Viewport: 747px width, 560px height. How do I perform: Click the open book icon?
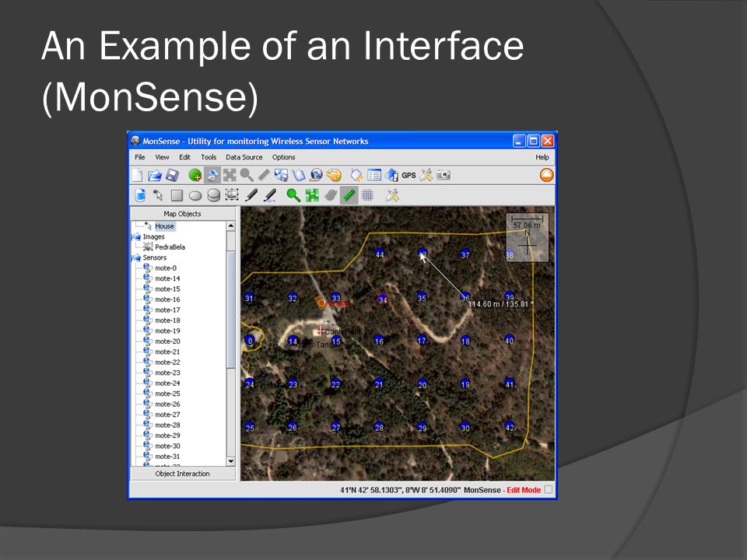tap(299, 175)
